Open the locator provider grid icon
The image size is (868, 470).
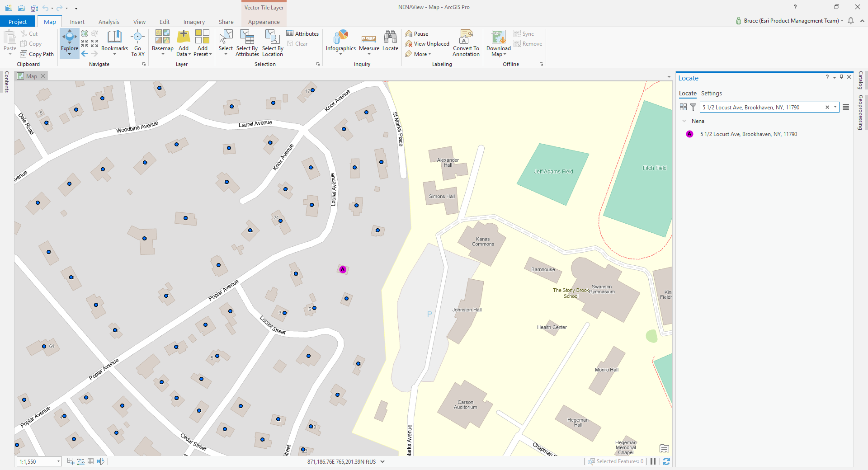pos(683,107)
